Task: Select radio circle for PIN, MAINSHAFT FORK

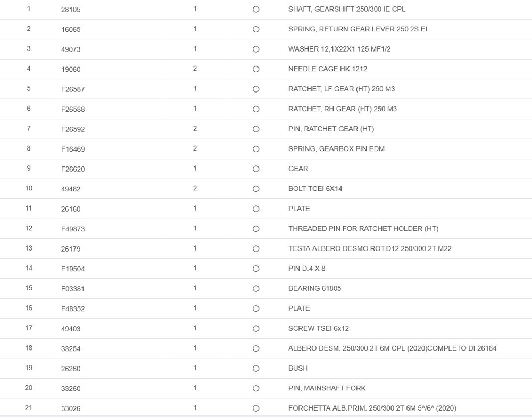Action: [256, 388]
